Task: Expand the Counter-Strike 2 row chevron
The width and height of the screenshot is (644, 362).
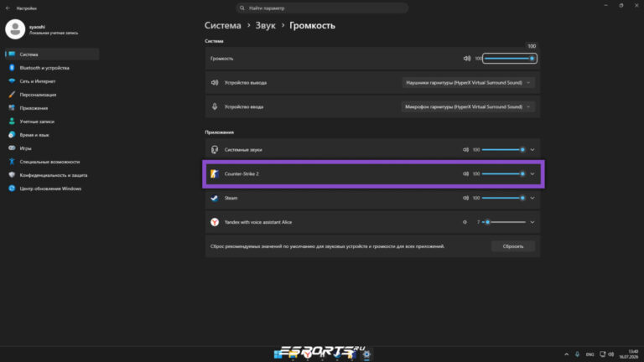Action: 532,173
